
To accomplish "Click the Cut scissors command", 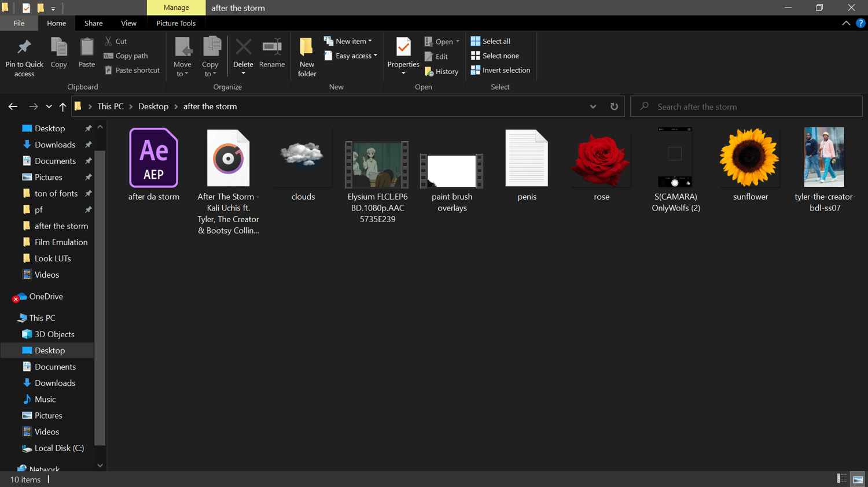I will [116, 42].
